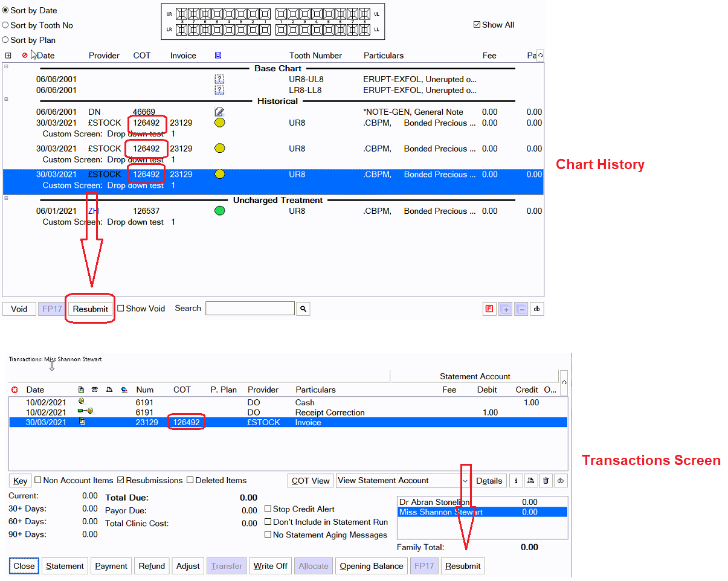This screenshot has width=728, height=581.
Task: Select the Sort by Tooth No radio option
Action: (x=5, y=25)
